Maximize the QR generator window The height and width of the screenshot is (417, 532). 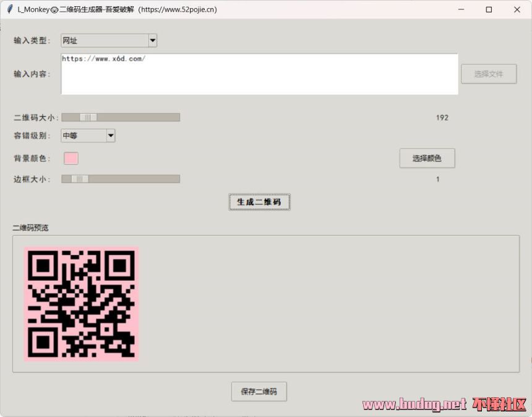pyautogui.click(x=489, y=9)
